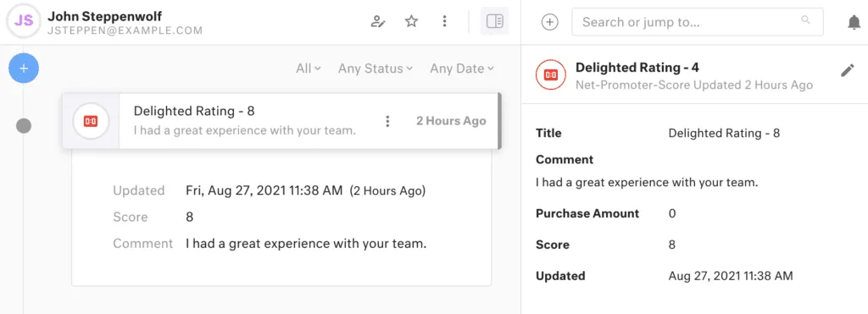
Task: Open the Delighted Rating card's kebab menu
Action: pyautogui.click(x=388, y=121)
